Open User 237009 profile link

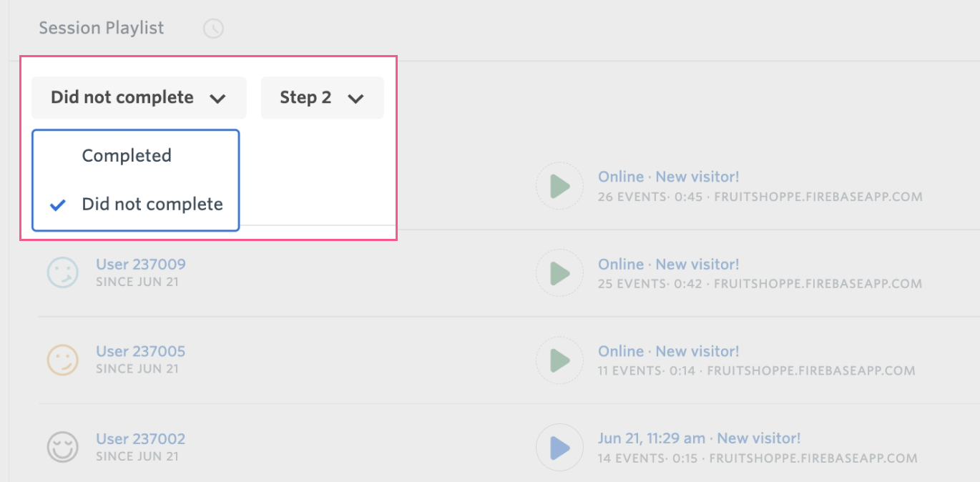[x=141, y=265]
